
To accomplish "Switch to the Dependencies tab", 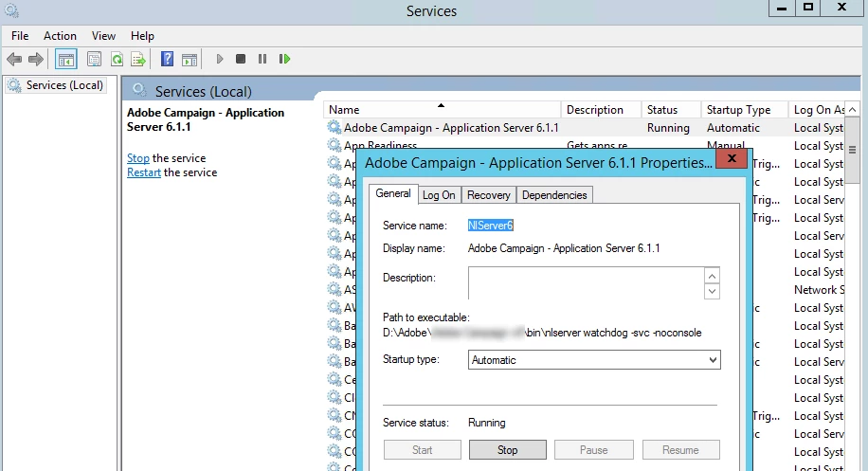I will point(554,195).
